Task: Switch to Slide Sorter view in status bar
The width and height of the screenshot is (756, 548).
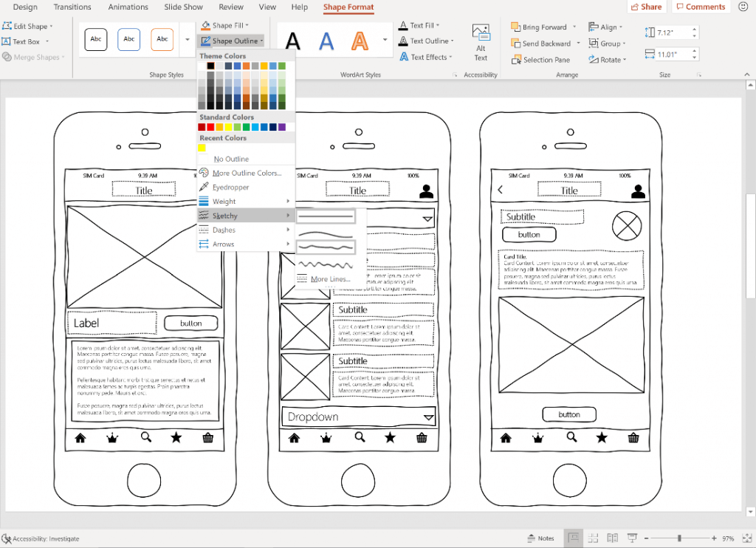Action: [x=593, y=538]
